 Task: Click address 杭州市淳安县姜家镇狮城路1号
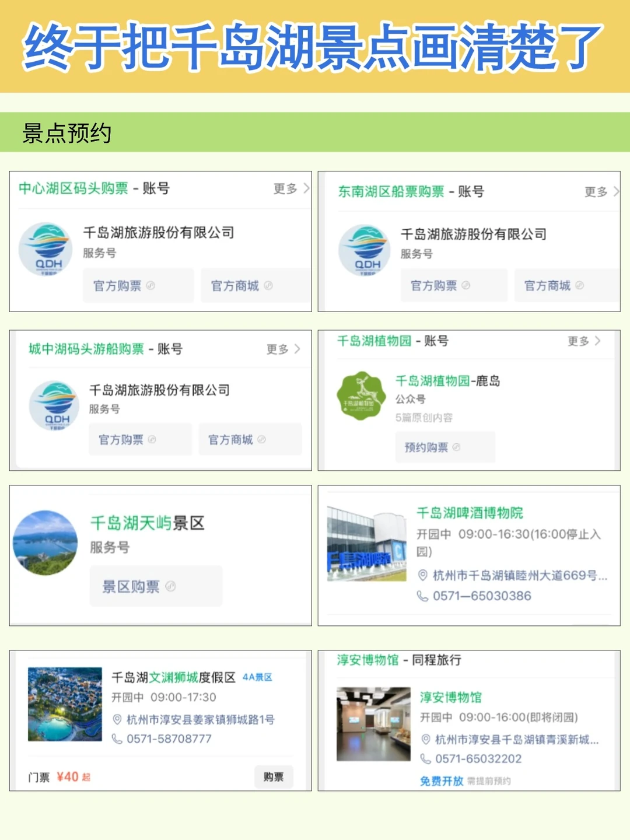201,720
